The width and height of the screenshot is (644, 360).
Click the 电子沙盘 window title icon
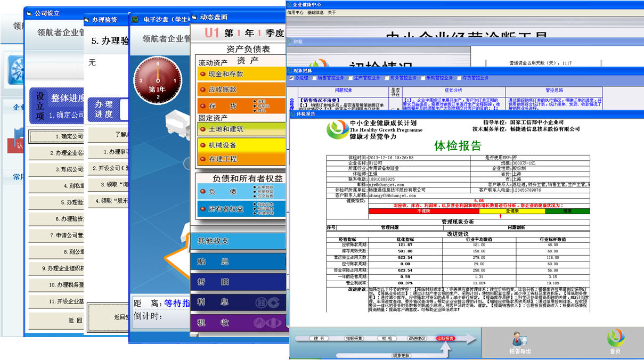click(136, 20)
